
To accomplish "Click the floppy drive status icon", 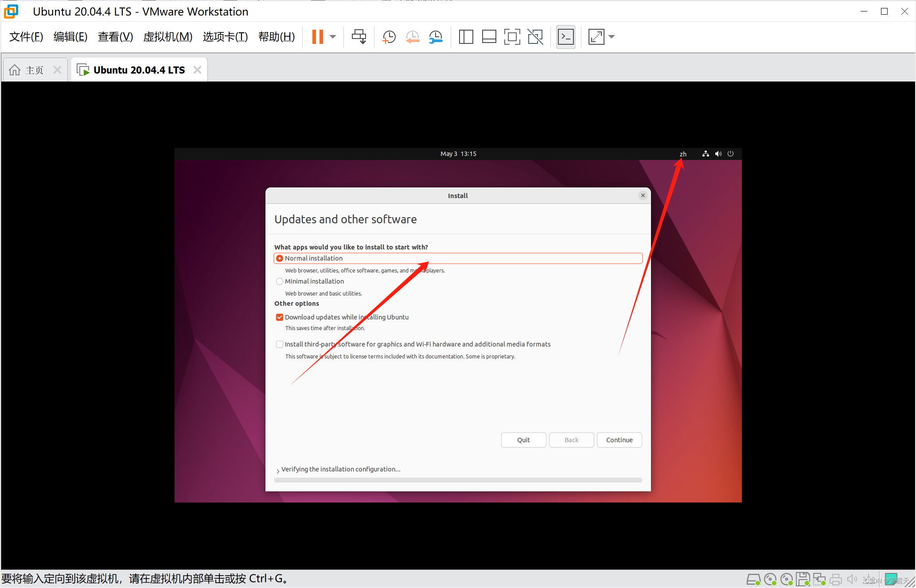I will [803, 579].
